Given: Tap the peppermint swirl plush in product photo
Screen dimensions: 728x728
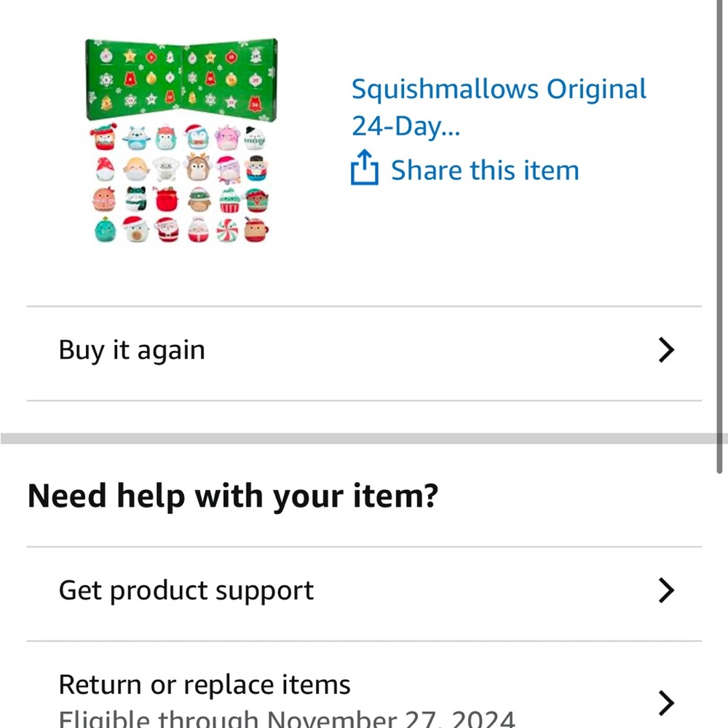Looking at the screenshot, I should tap(227, 231).
